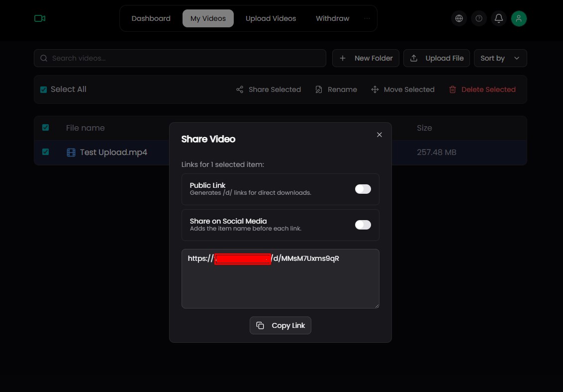Turn on Share on Social Media toggle
Screen dimensions: 563x392
pyautogui.click(x=363, y=225)
